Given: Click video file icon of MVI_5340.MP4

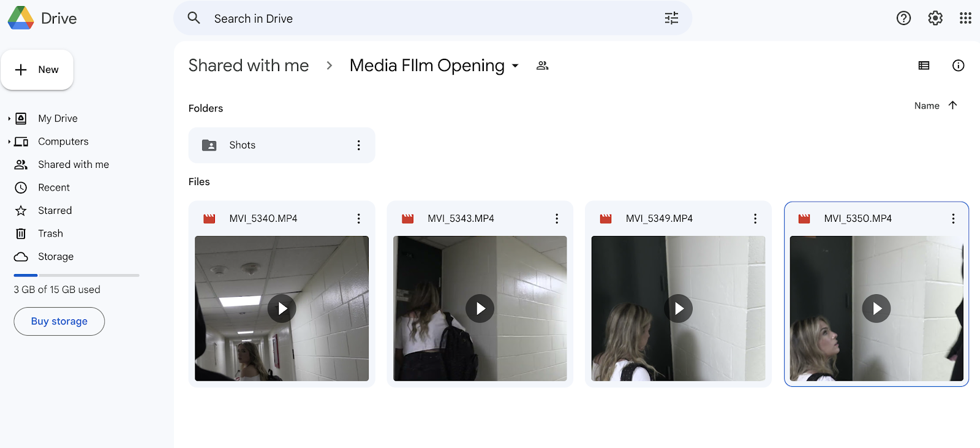Looking at the screenshot, I should click(209, 219).
